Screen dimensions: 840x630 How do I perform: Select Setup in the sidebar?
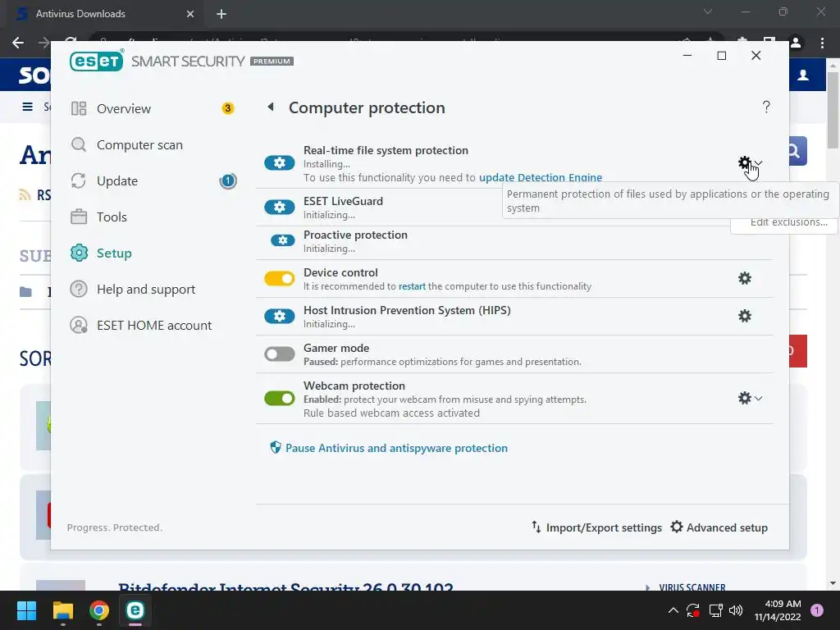114,253
